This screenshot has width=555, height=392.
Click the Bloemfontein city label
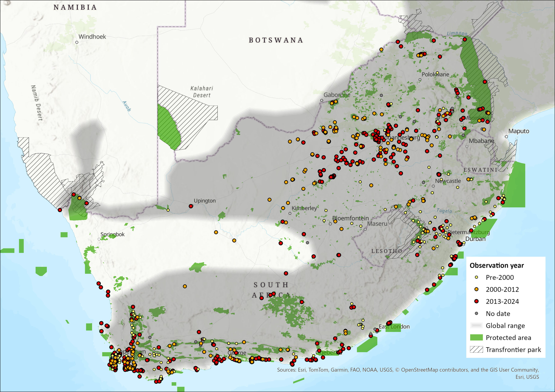coord(350,218)
